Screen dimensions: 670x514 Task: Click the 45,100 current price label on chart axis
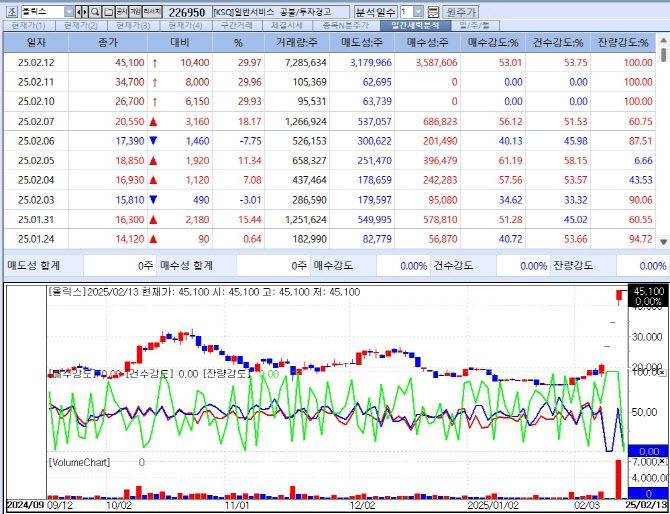pyautogui.click(x=648, y=291)
